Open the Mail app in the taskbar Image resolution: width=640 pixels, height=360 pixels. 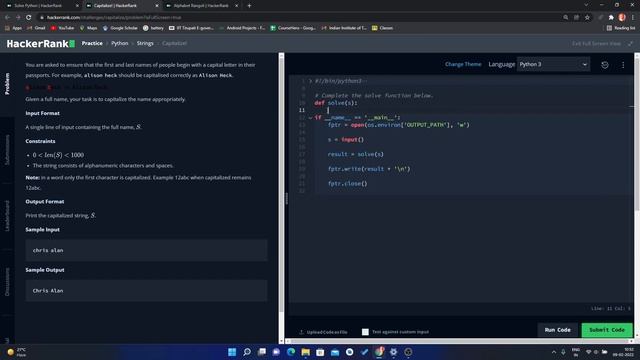click(x=335, y=352)
